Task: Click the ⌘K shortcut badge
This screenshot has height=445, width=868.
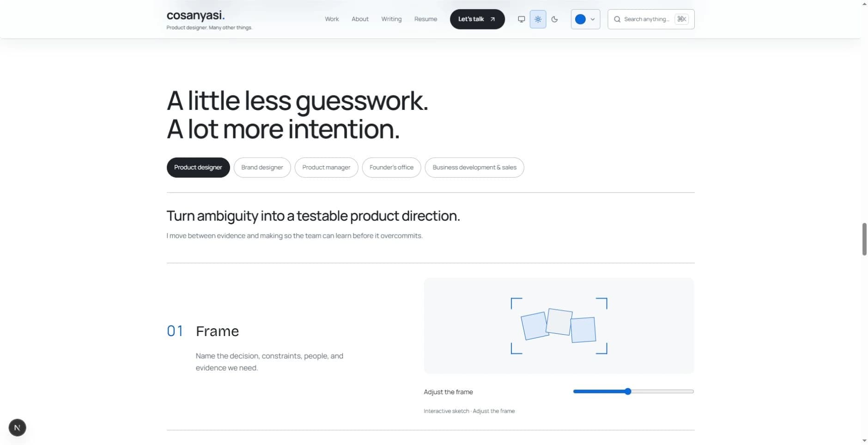Action: pos(681,19)
